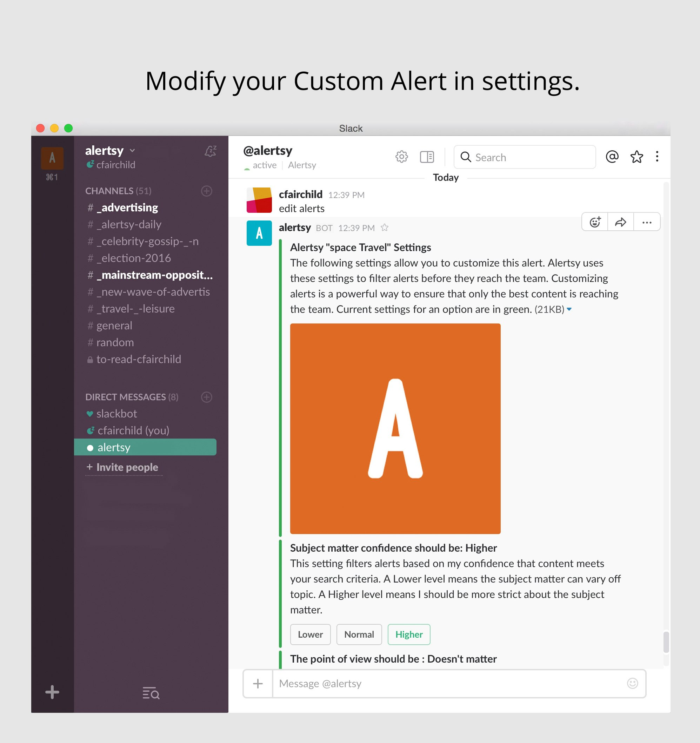Share alertsy's settings message

tap(620, 222)
